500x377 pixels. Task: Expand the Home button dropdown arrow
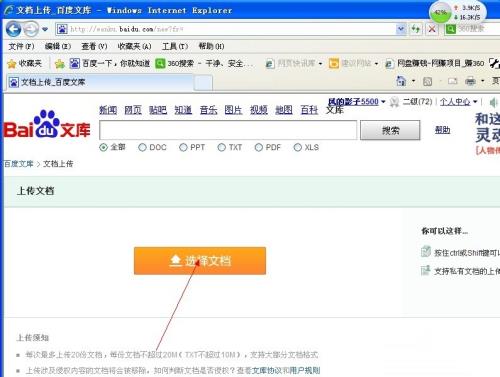point(414,81)
